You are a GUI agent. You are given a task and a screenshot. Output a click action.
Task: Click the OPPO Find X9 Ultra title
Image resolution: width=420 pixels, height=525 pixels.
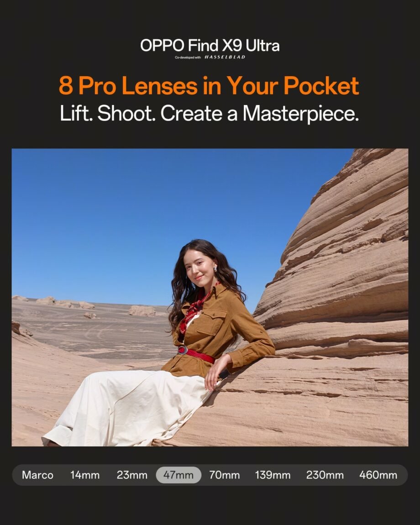[x=210, y=45]
